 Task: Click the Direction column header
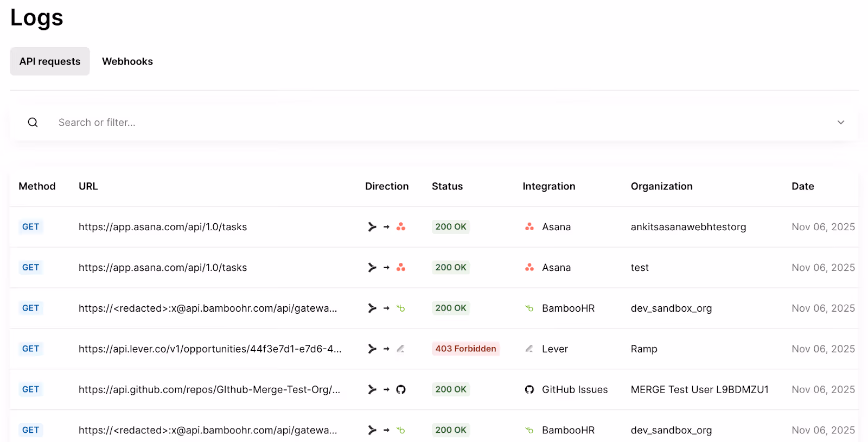[x=387, y=186]
